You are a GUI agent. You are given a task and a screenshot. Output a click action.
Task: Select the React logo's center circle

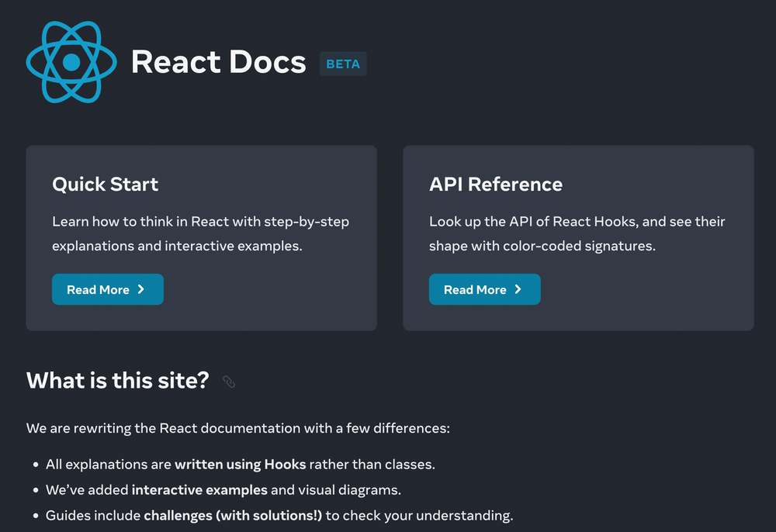(71, 62)
